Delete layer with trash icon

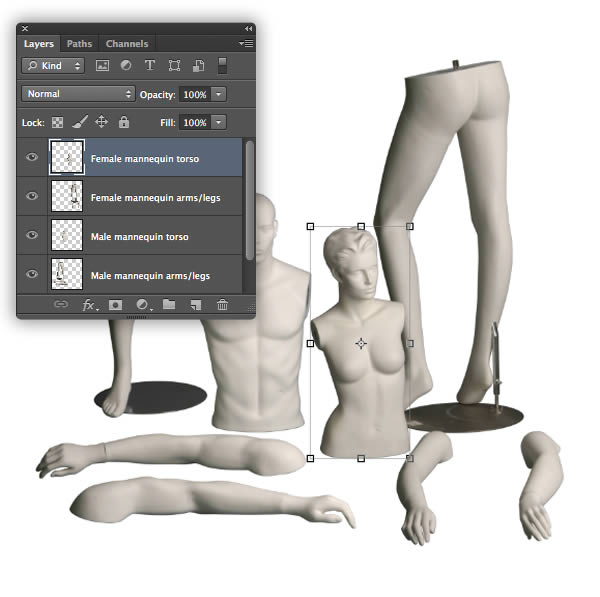coord(222,305)
